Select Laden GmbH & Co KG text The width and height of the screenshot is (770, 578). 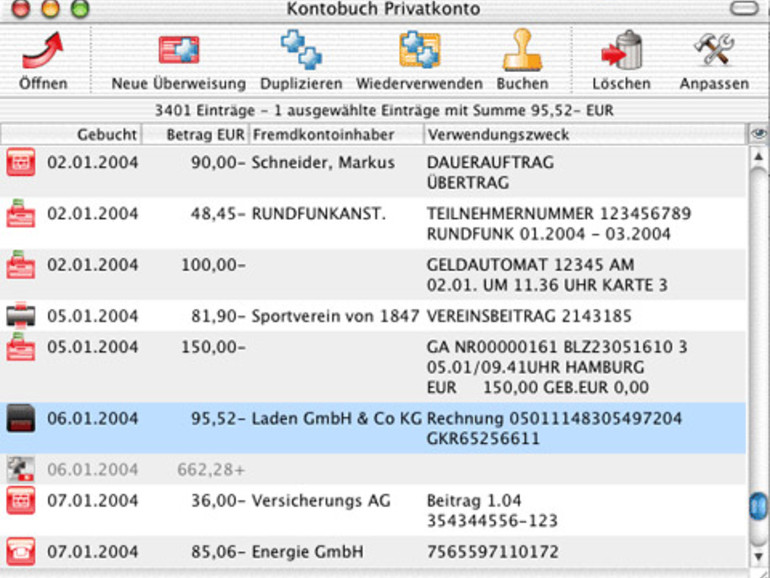(336, 418)
